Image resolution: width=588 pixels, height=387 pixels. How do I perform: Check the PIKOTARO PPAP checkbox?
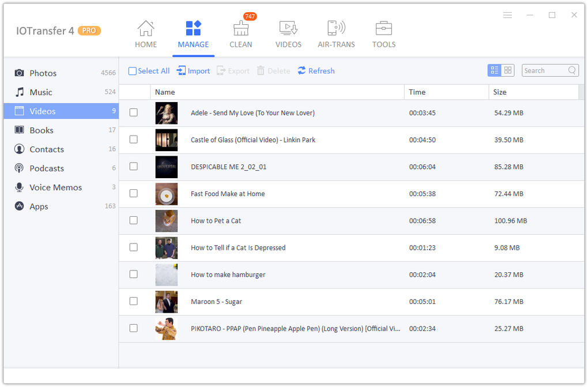tap(134, 328)
